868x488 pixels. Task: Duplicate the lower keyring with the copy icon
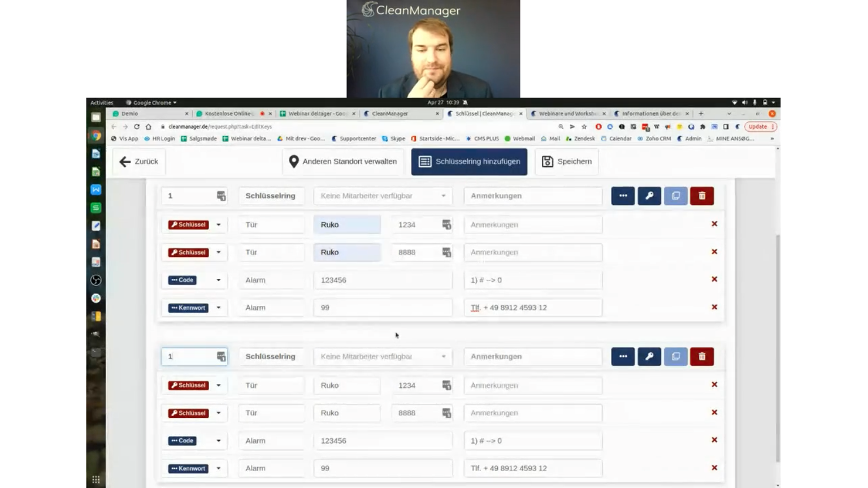[676, 356]
